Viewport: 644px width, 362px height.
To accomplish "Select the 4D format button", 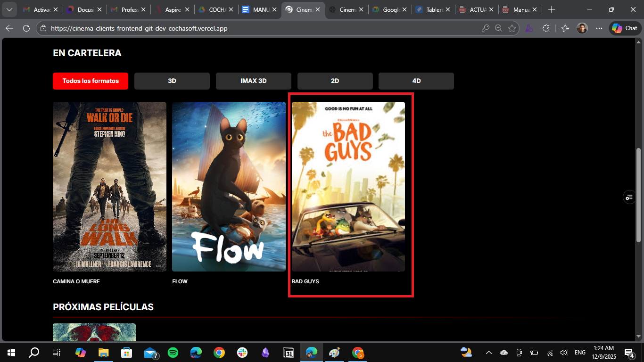I will point(416,81).
